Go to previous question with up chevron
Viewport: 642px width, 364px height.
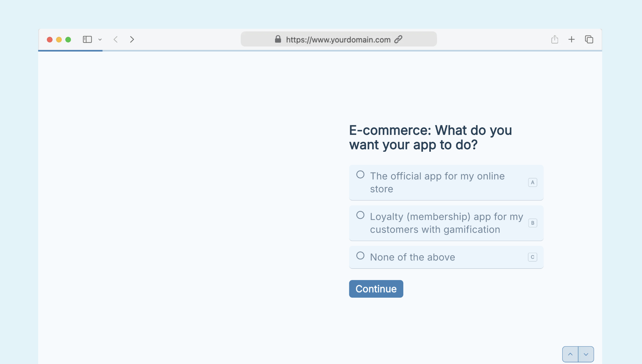570,354
